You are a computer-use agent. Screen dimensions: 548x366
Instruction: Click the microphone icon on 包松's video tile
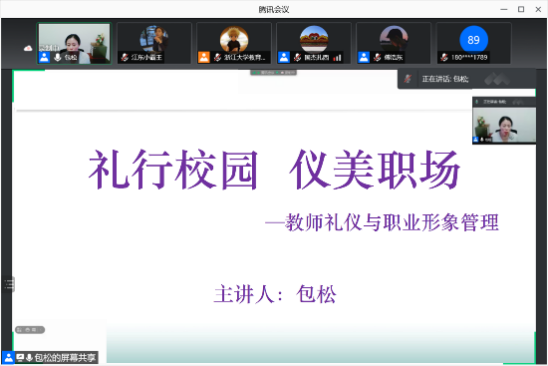pos(58,57)
